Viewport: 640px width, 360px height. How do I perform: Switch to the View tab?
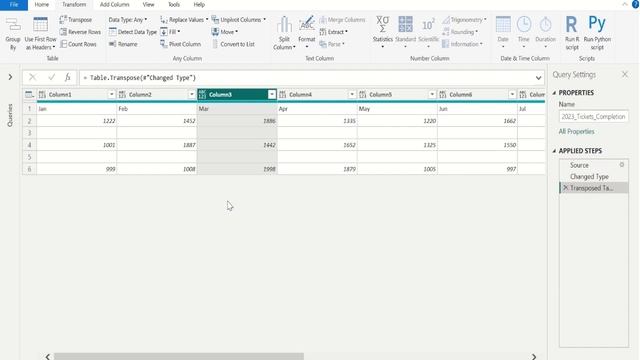[148, 4]
